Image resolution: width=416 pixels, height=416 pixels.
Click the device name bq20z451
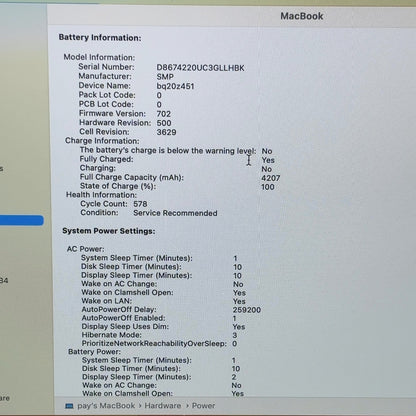coord(175,86)
